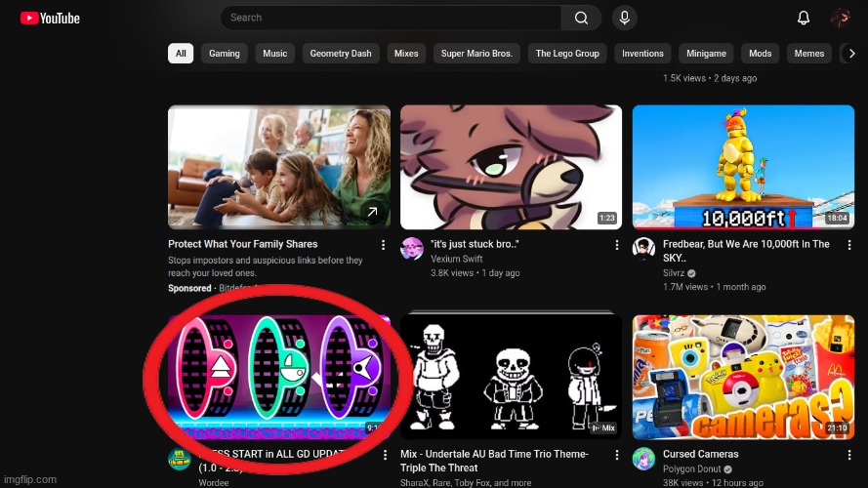Select the Geometry Dash filter chip
The image size is (868, 488).
point(341,54)
